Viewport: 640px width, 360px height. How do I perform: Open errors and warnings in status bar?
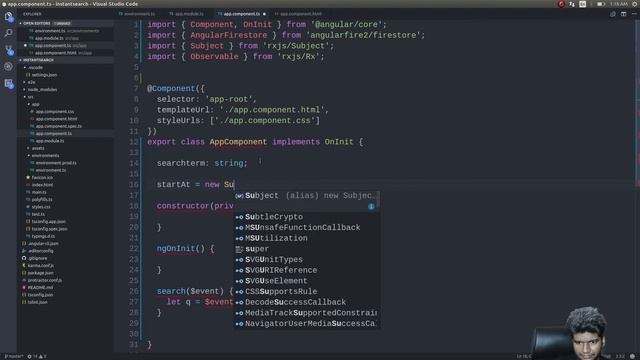coord(37,356)
